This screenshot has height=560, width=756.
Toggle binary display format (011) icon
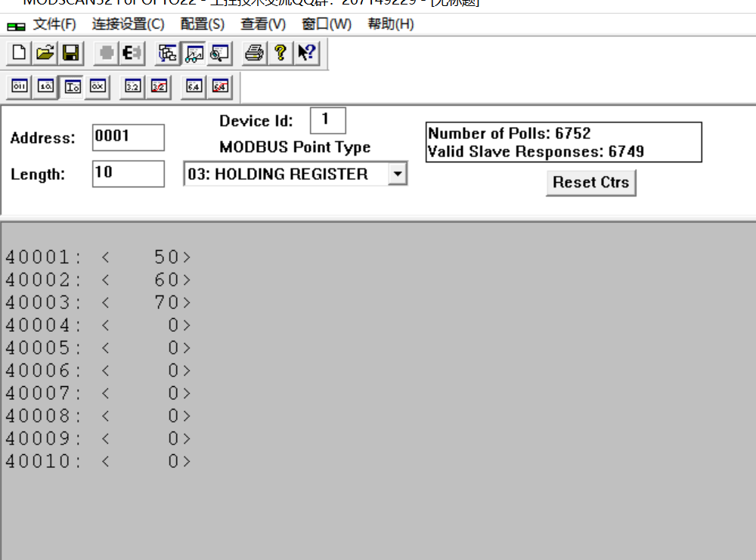point(20,87)
